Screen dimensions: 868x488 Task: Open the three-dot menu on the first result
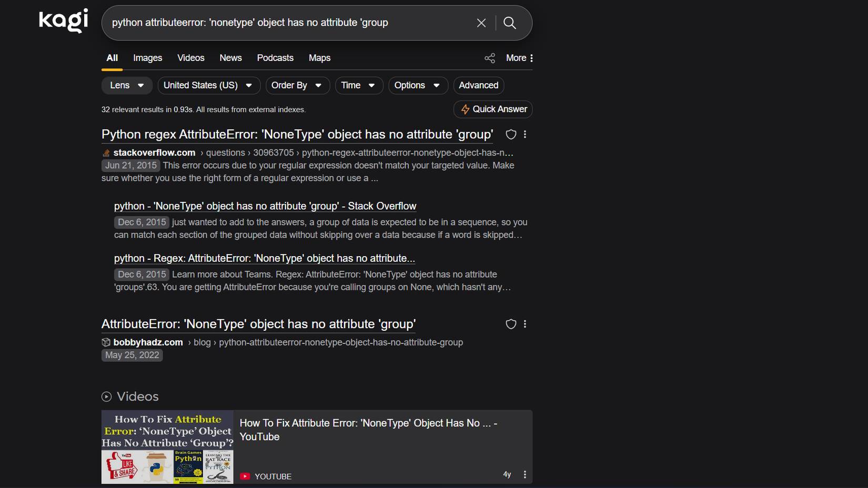click(x=524, y=135)
